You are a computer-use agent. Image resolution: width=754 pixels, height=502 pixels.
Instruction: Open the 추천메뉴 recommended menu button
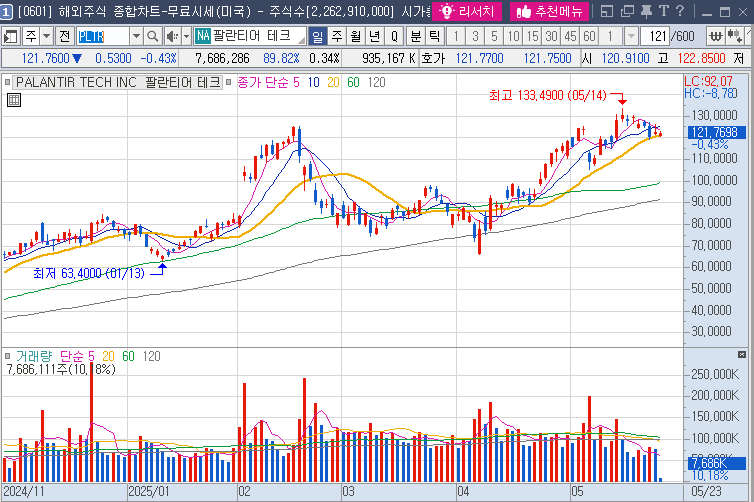click(549, 12)
